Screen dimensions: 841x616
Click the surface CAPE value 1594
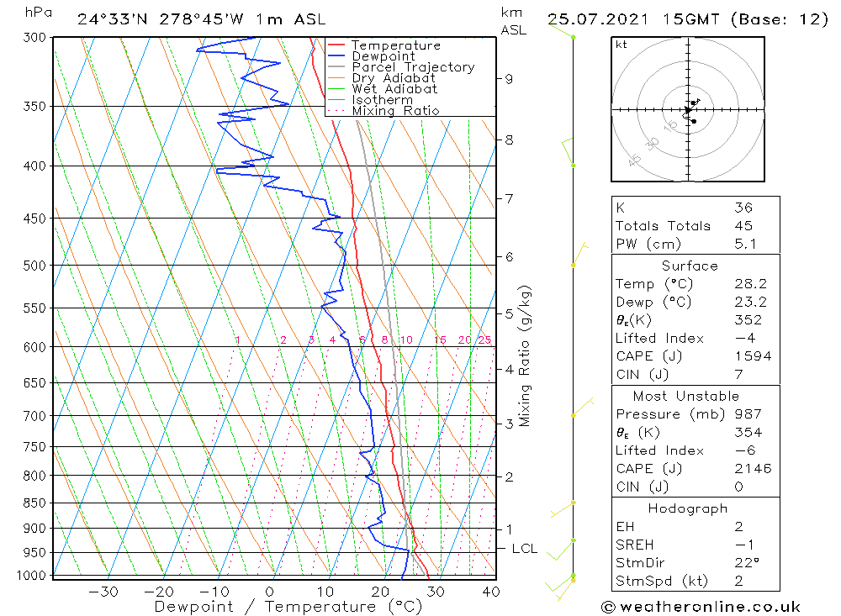coord(753,356)
